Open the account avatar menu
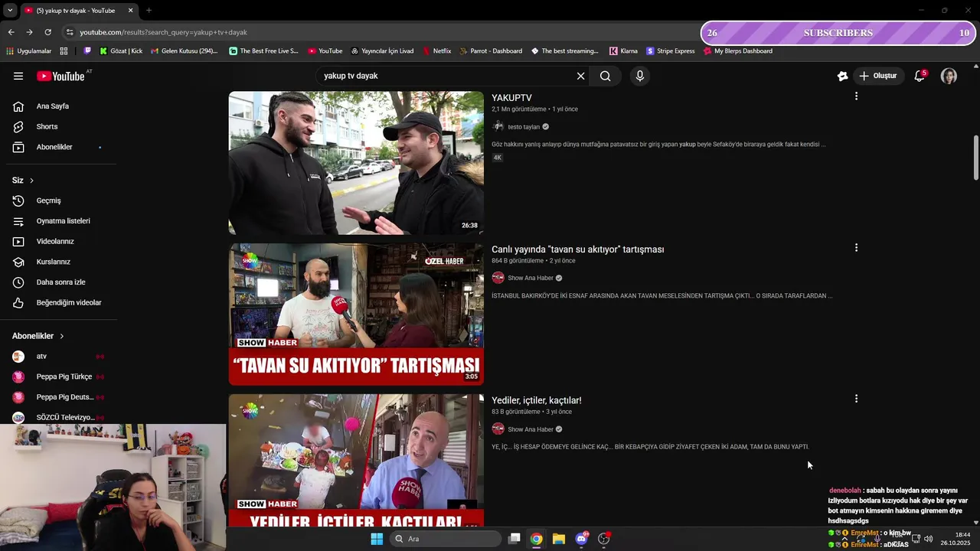The image size is (980, 551). 949,76
